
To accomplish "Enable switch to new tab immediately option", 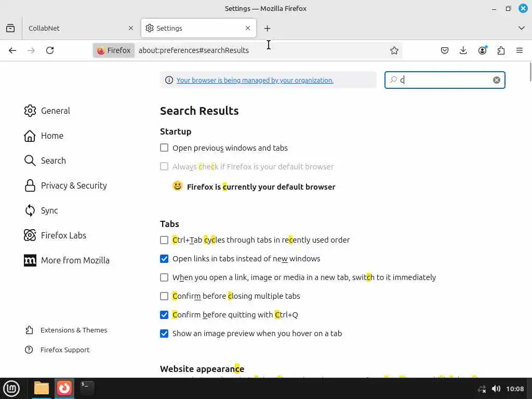I will click(x=164, y=277).
